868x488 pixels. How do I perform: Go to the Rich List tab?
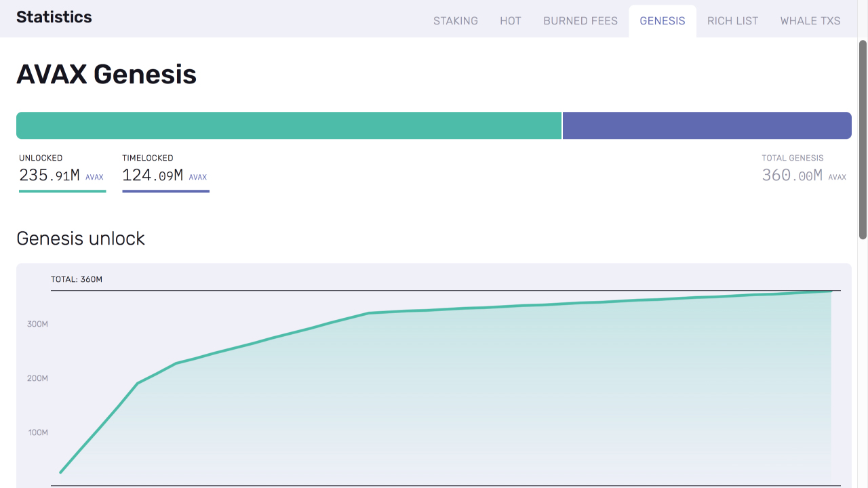click(x=733, y=21)
